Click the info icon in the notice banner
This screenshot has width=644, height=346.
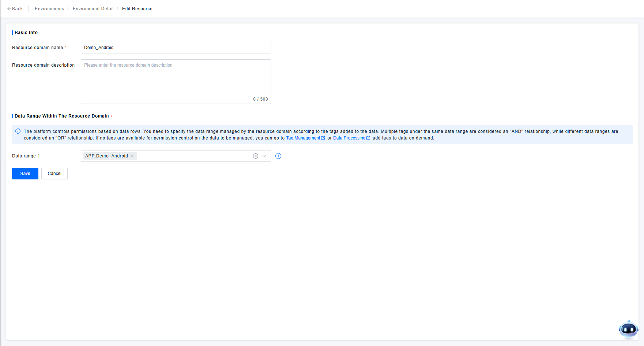(18, 131)
